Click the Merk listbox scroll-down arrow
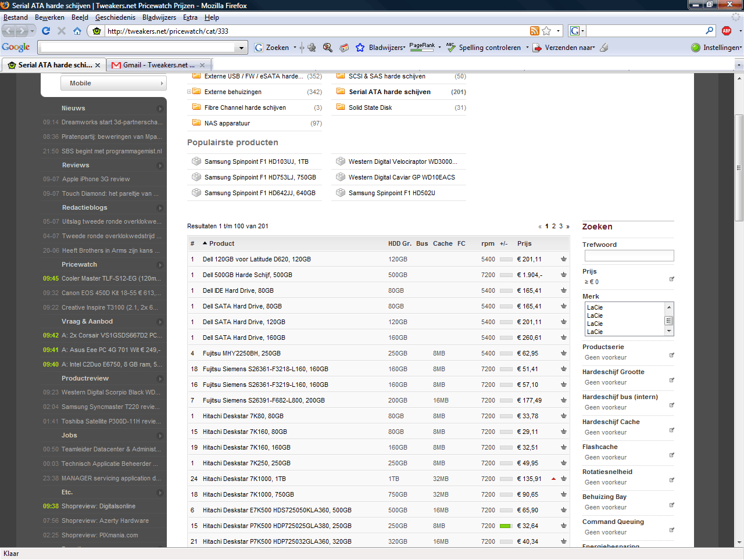This screenshot has width=744, height=560. (x=669, y=331)
